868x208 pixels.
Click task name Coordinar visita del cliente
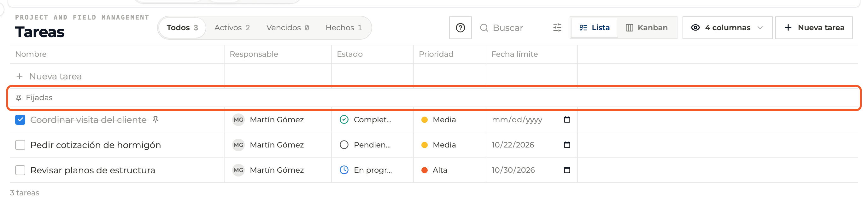pyautogui.click(x=89, y=120)
